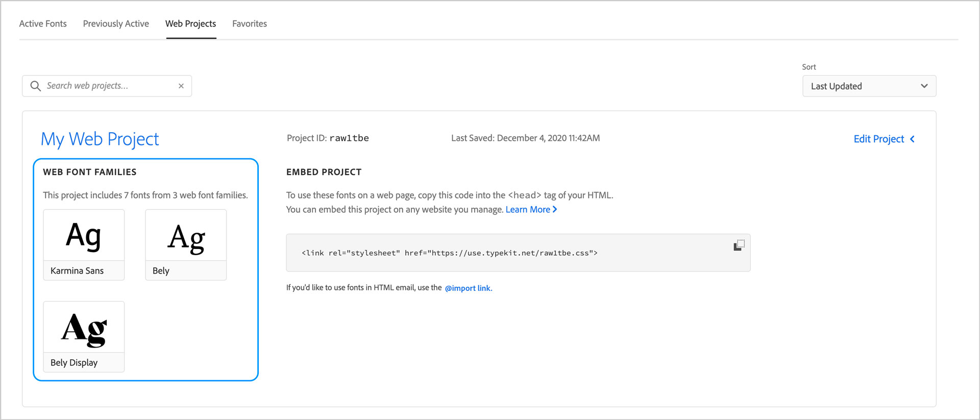Click the WEB FONT FAMILIES heading
This screenshot has height=420, width=980.
(90, 172)
